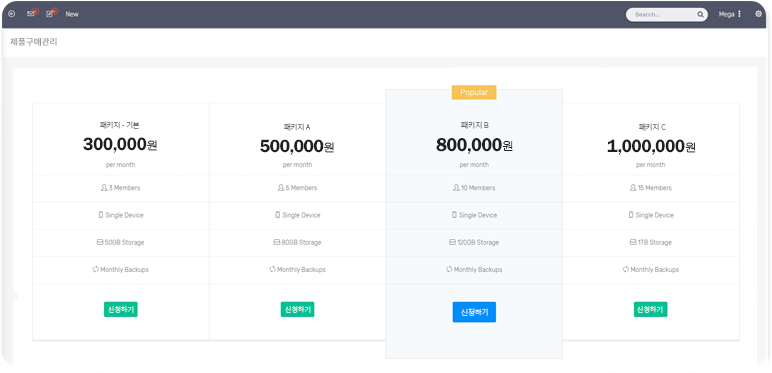This screenshot has height=373, width=772.
Task: Click the members icon beside 10 Members
Action: (456, 188)
